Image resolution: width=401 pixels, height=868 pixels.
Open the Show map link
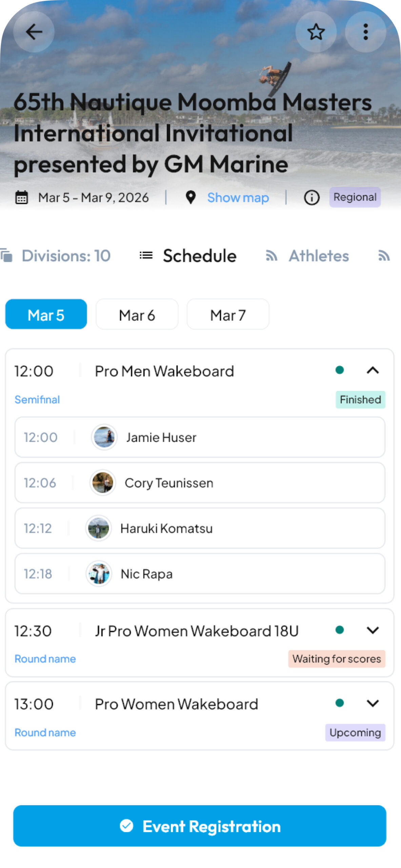238,197
